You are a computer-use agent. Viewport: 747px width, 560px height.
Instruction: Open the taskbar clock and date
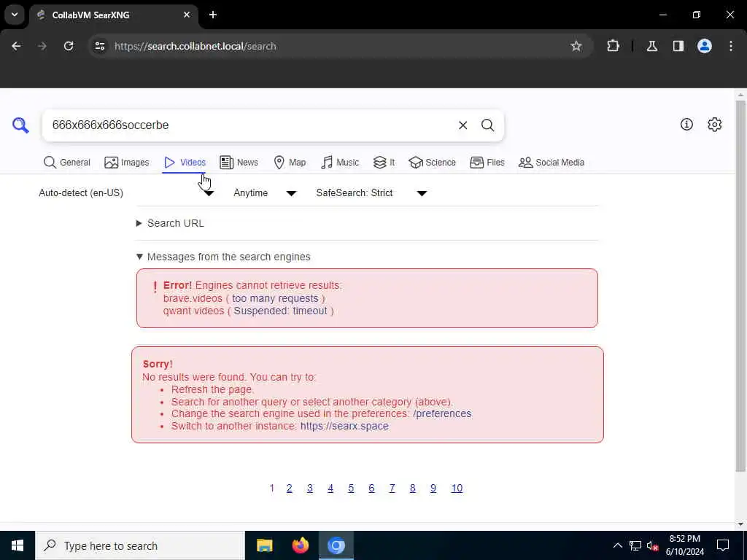click(x=684, y=545)
